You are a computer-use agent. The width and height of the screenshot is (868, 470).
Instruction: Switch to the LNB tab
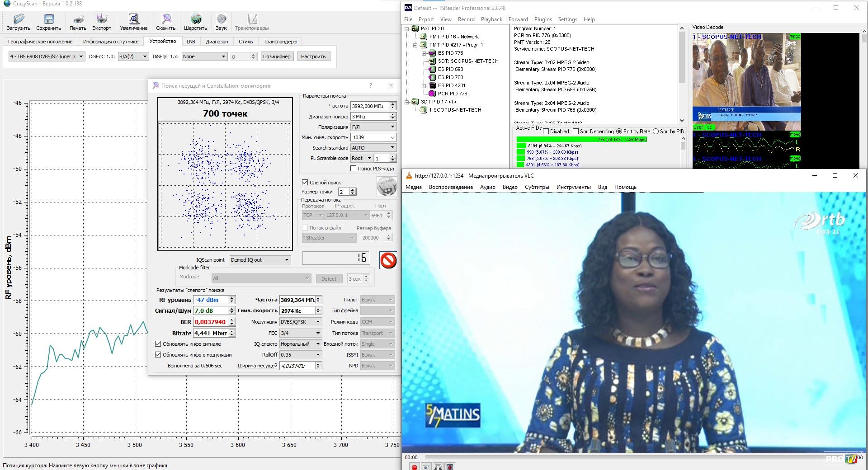tap(191, 42)
